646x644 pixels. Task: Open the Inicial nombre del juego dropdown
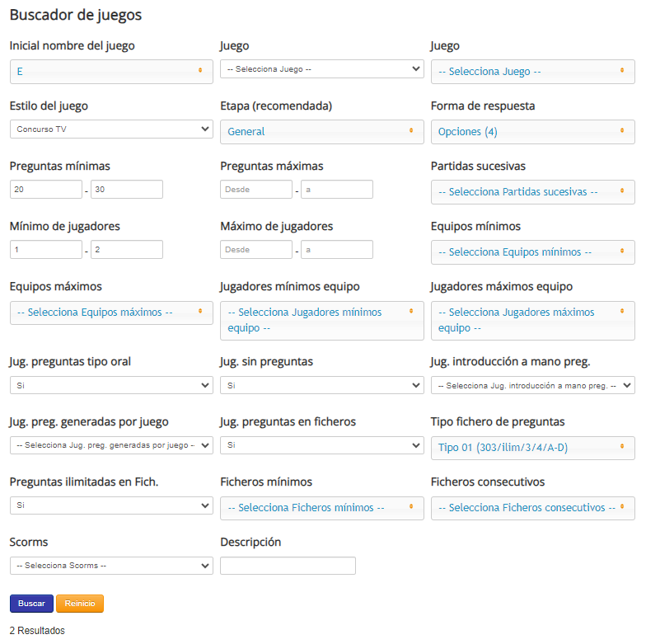point(111,72)
